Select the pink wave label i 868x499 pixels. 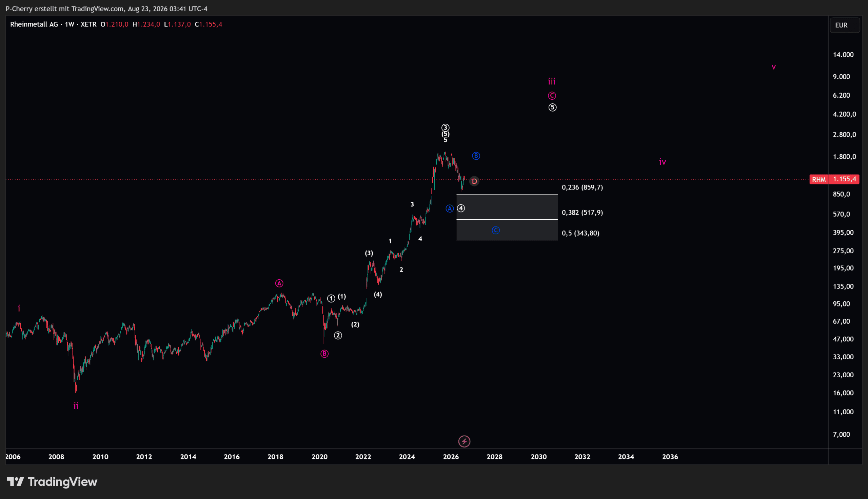point(19,308)
